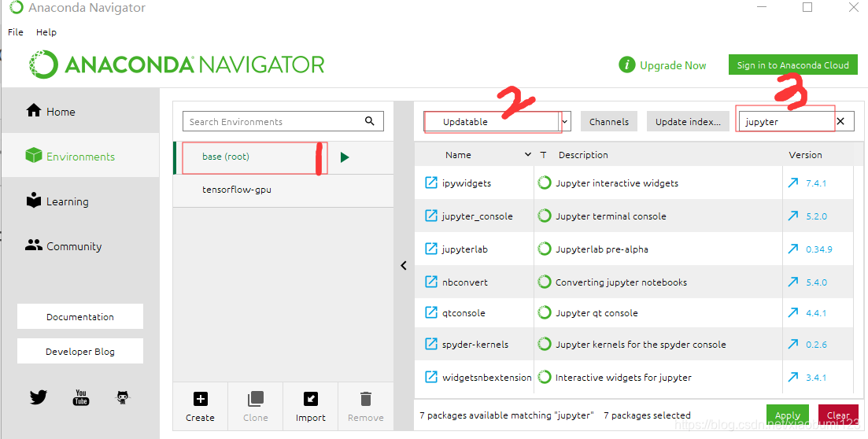The image size is (868, 439).
Task: Open the GitHub octocat icon link
Action: click(x=122, y=397)
